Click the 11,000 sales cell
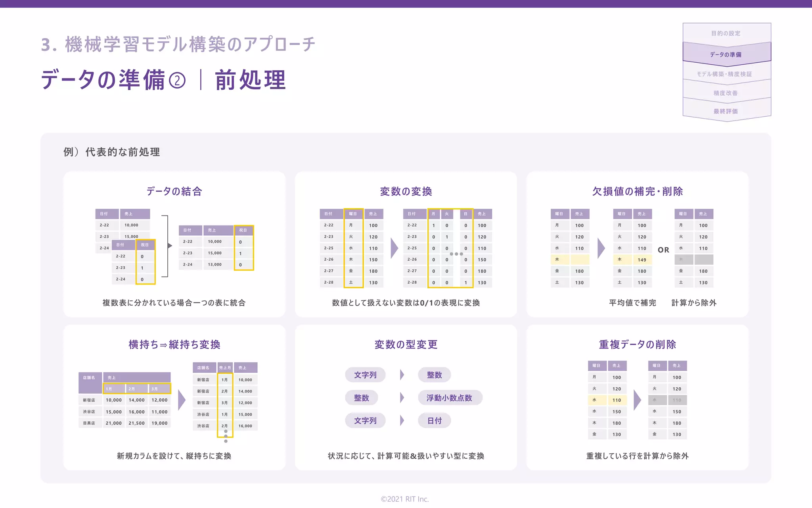The image size is (812, 508). coord(159,412)
